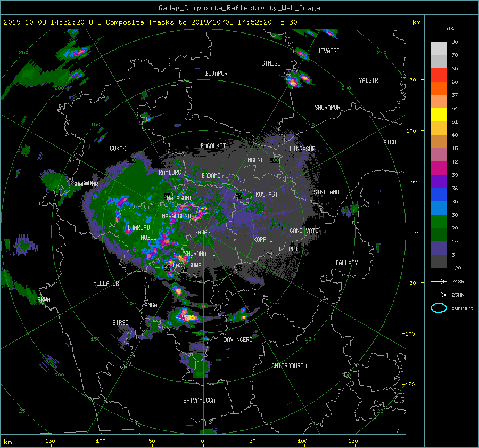Click the NAVALGUND city label
The image size is (479, 448).
[x=176, y=216]
